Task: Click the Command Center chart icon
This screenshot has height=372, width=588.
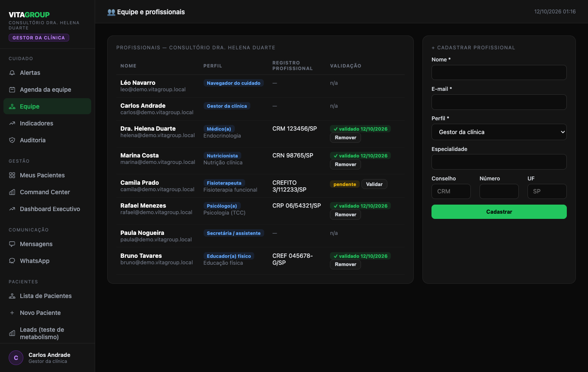Action: click(x=12, y=192)
